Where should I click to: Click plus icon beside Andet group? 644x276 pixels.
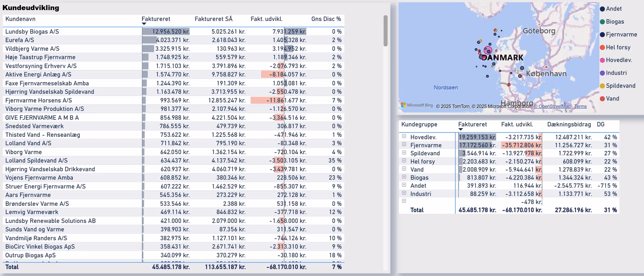pyautogui.click(x=404, y=185)
